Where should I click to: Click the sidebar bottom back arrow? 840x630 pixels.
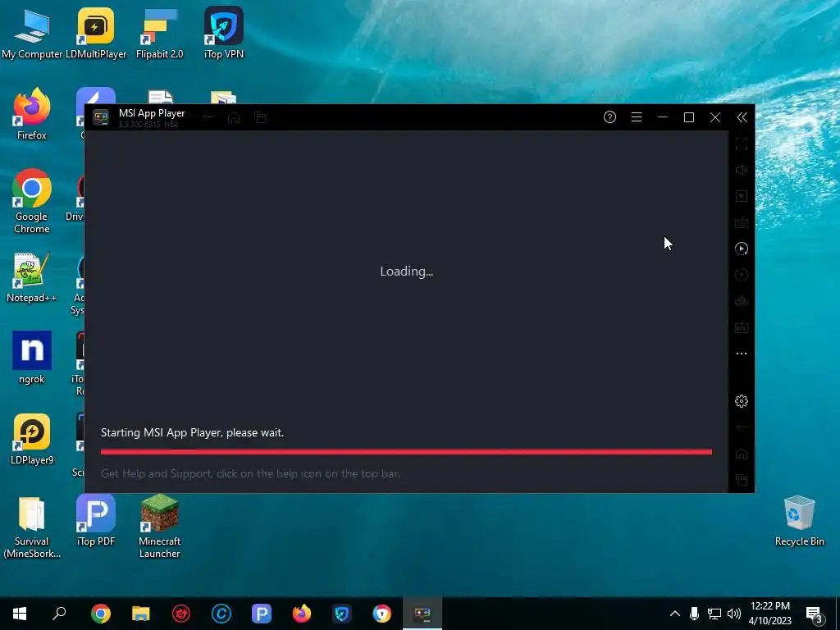pyautogui.click(x=742, y=427)
